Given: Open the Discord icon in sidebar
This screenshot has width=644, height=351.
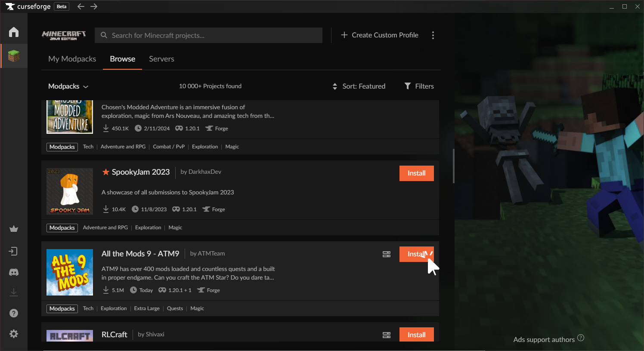Looking at the screenshot, I should click(x=14, y=272).
